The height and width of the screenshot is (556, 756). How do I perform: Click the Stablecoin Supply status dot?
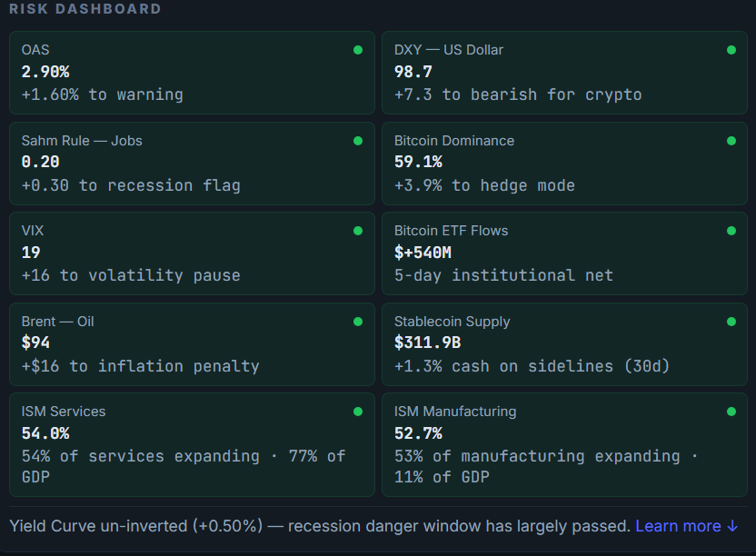[x=731, y=321]
